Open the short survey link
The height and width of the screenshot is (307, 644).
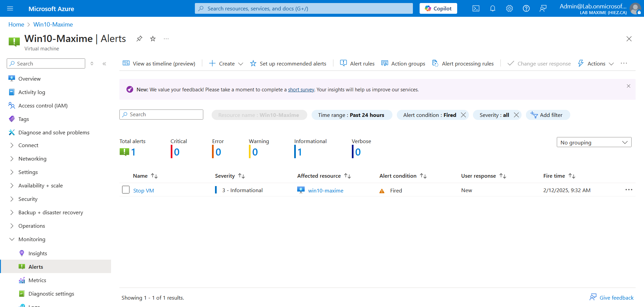point(301,90)
